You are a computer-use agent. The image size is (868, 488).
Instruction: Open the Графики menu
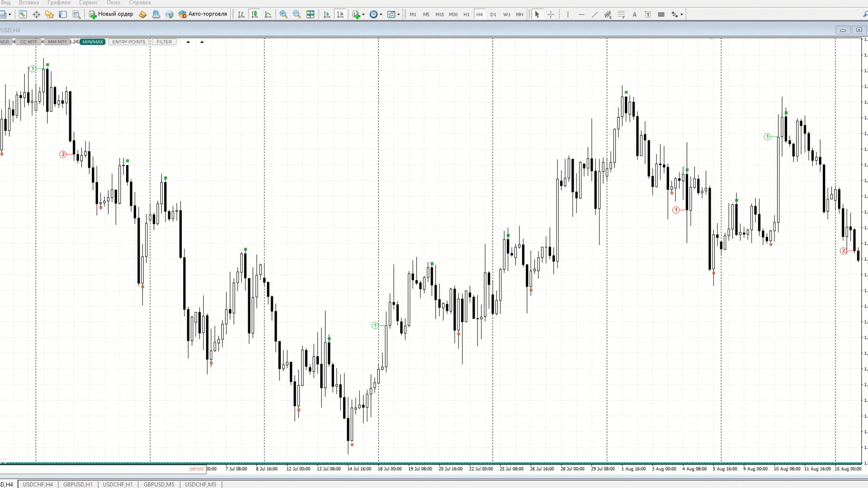tap(59, 3)
